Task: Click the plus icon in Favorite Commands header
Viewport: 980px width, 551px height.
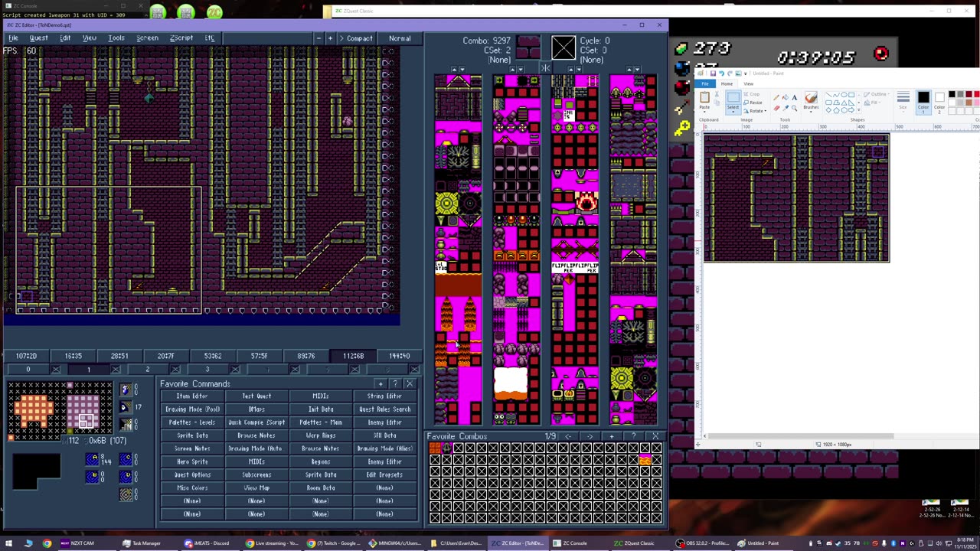Action: point(381,383)
